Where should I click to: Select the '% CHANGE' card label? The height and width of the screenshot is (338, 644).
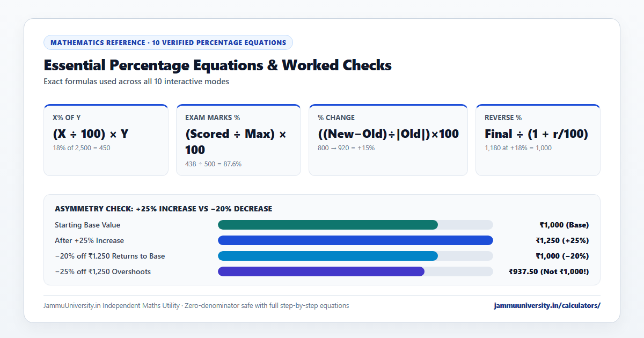336,117
